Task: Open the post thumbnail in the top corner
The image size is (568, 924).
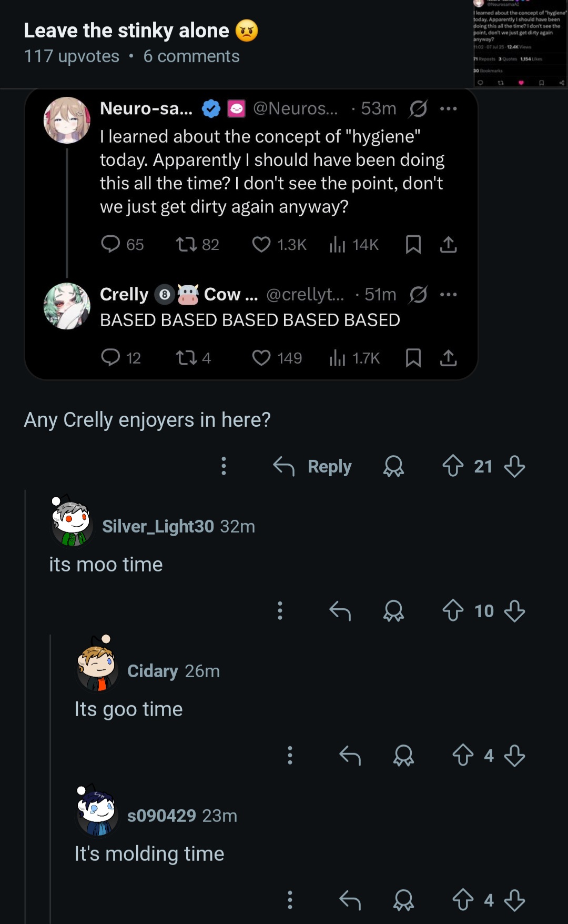Action: point(520,43)
